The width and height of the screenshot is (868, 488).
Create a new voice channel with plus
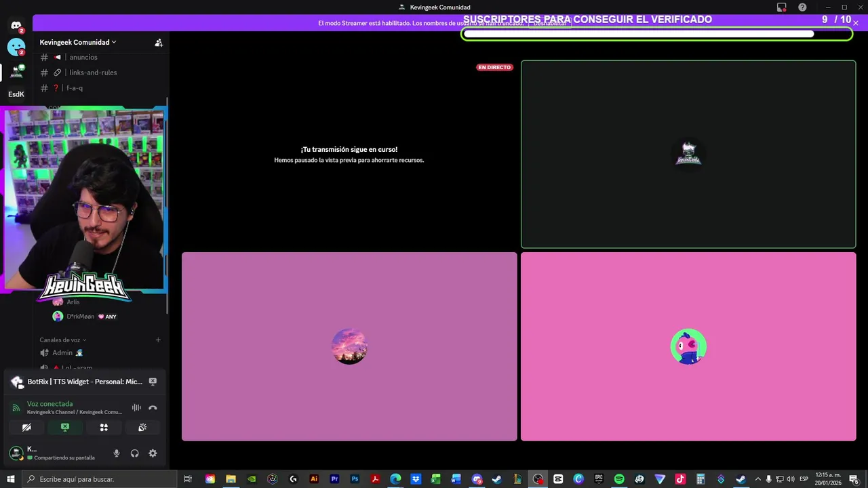pyautogui.click(x=158, y=340)
